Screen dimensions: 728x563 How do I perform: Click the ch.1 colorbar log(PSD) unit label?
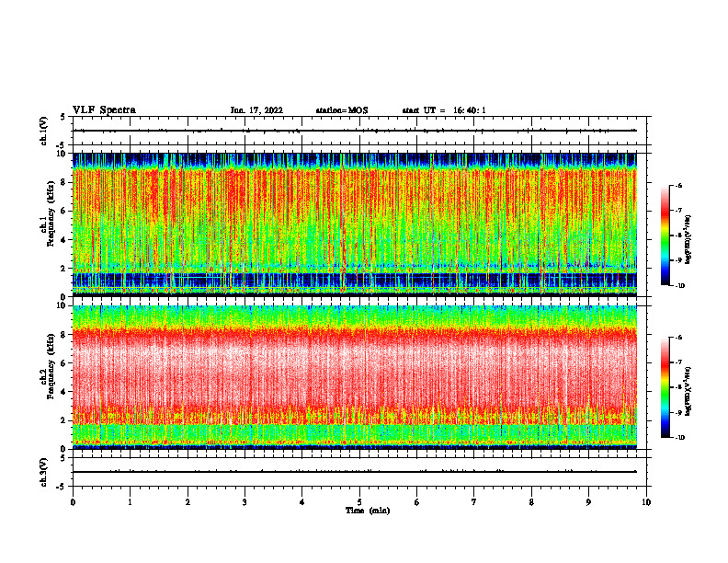pos(688,240)
